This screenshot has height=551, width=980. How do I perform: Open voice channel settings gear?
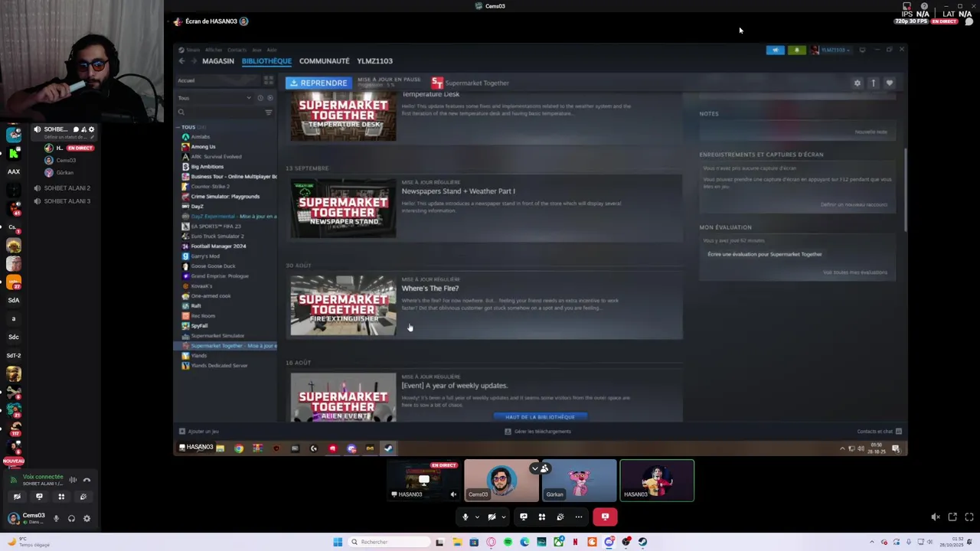coord(92,129)
